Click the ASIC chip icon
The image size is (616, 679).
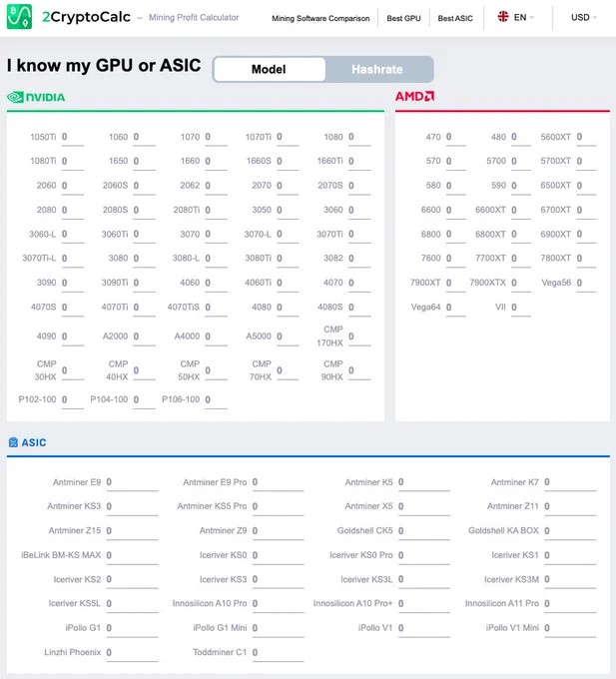(x=13, y=442)
